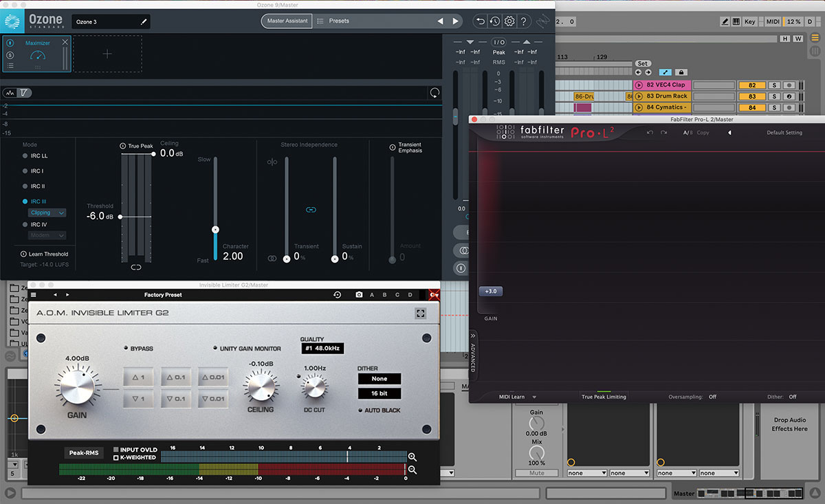Viewport: 825px width, 504px height.
Task: Click FabFilter Pro-L undo arrow
Action: [x=650, y=132]
